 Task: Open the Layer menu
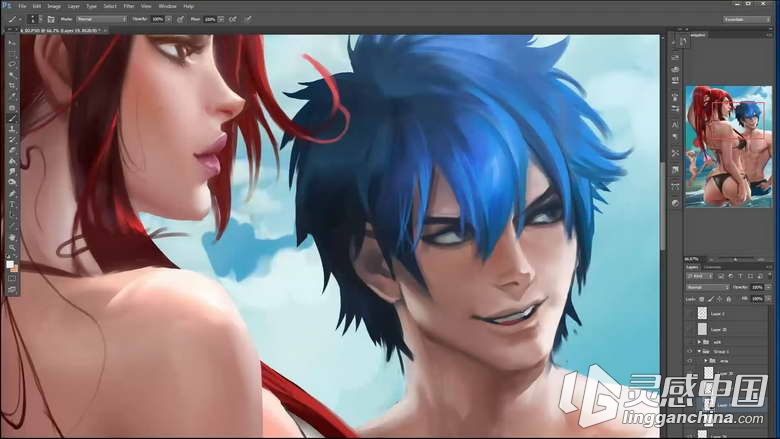[74, 6]
